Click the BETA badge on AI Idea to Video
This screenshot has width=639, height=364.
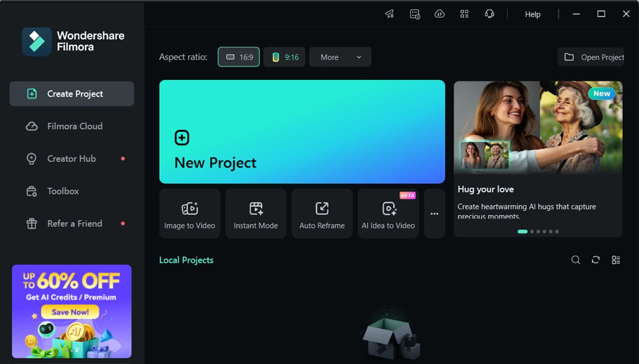[408, 195]
